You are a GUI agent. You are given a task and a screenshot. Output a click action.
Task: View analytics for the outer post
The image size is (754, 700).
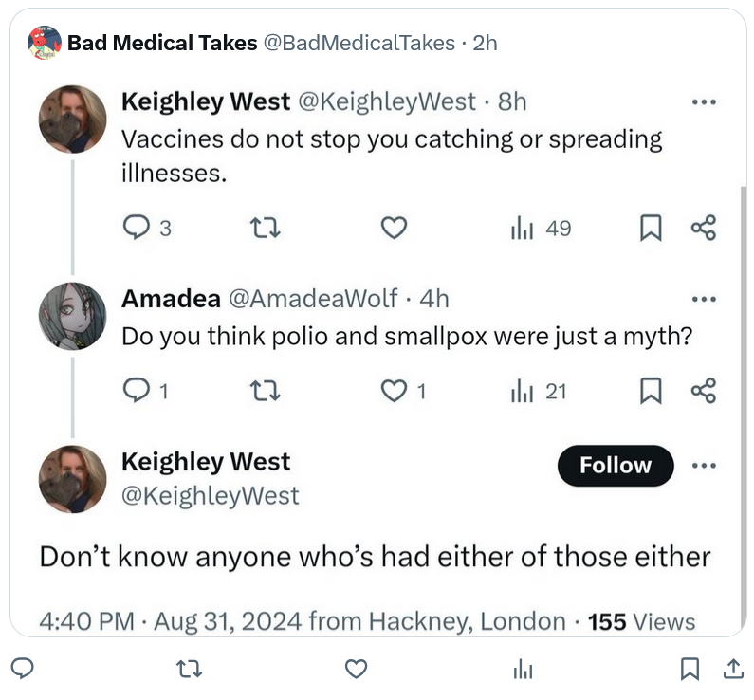[523, 670]
